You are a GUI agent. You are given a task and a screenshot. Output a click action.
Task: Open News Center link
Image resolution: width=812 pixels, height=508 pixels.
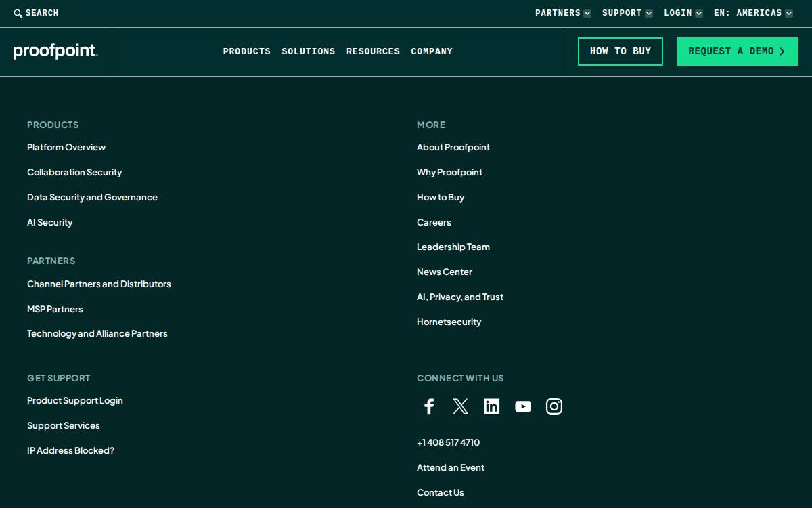click(445, 272)
